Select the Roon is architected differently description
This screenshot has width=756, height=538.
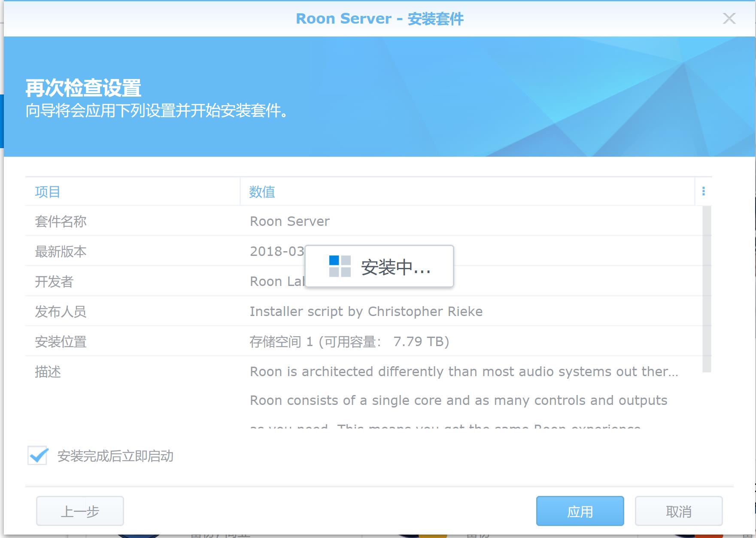464,371
